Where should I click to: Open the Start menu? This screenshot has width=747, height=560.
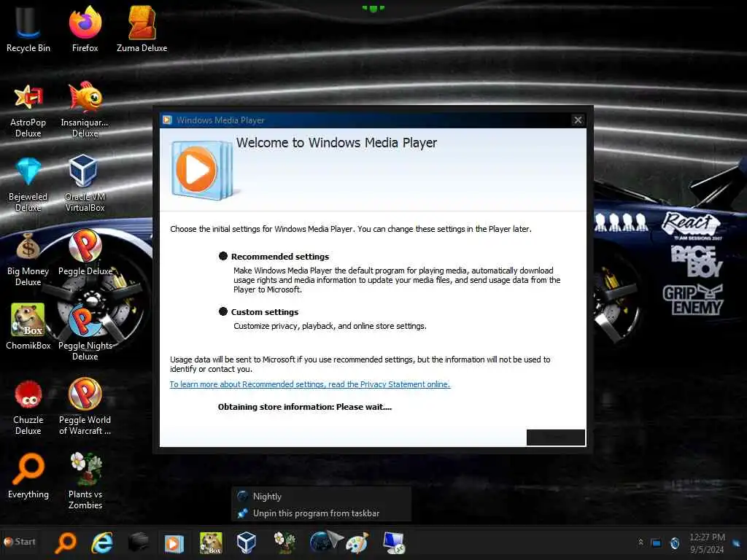point(20,542)
